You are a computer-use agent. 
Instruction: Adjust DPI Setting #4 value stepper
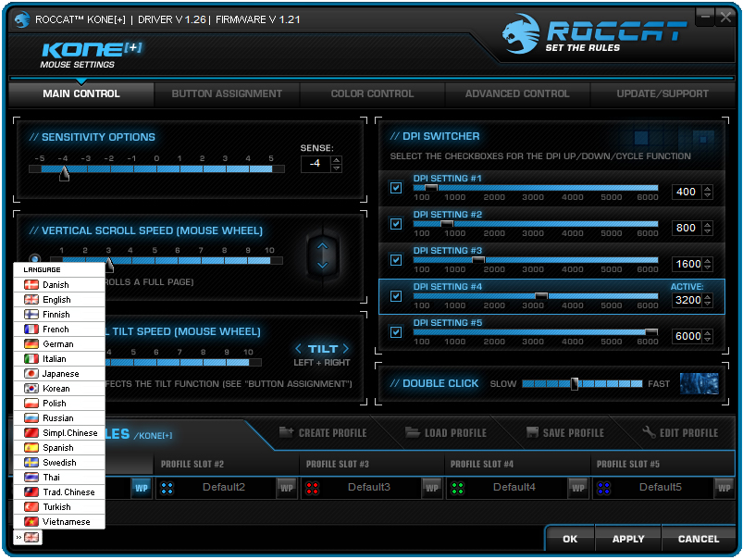pos(707,300)
